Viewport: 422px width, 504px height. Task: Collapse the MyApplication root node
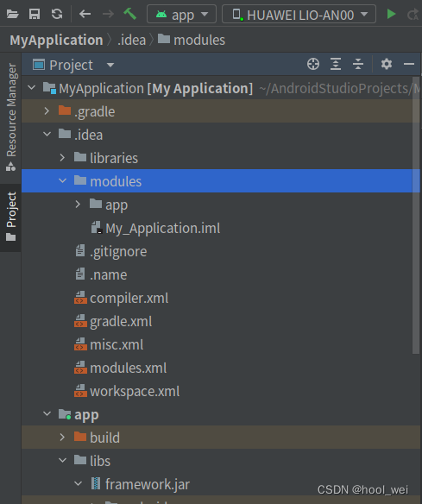pos(31,87)
